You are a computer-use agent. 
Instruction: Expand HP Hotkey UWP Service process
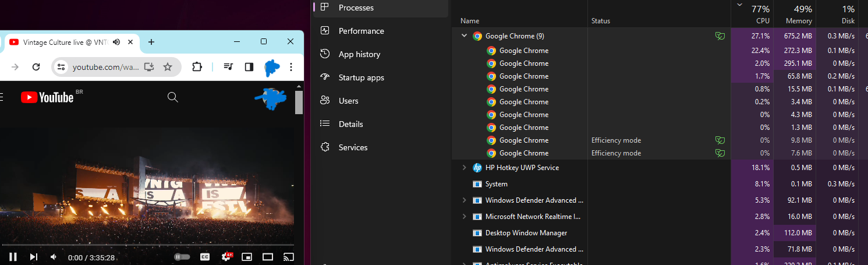click(464, 168)
